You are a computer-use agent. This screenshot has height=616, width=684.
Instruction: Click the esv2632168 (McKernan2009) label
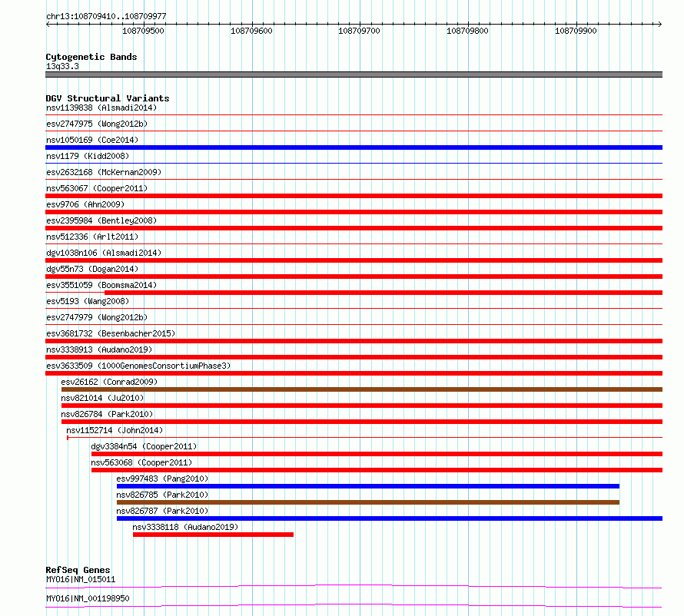[104, 172]
